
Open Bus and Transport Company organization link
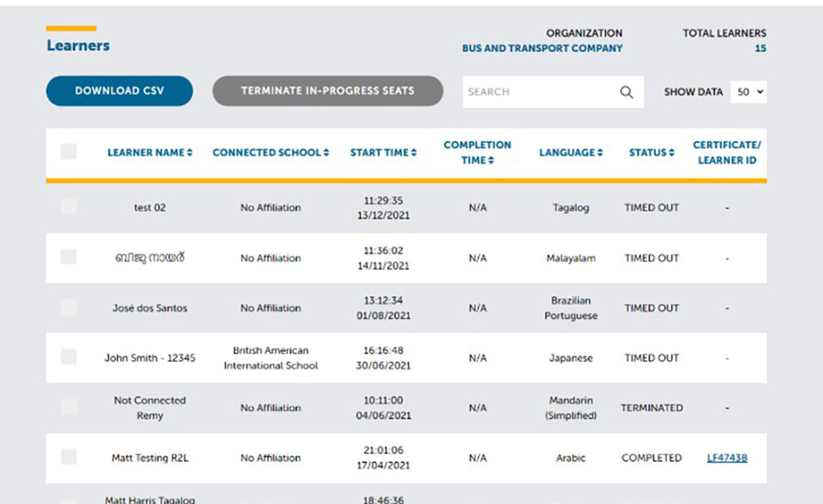coord(542,49)
